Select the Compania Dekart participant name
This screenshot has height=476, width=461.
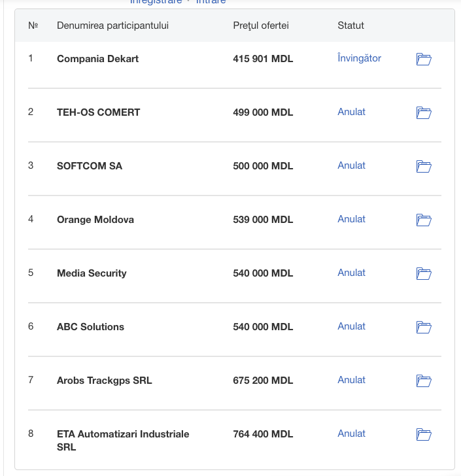(98, 59)
